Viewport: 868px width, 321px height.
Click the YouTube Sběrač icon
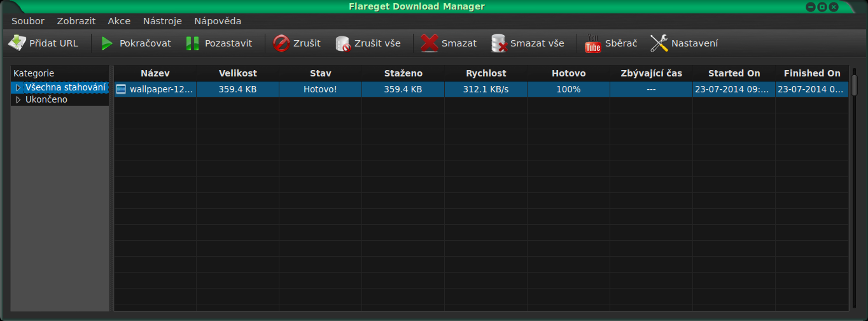(x=592, y=43)
